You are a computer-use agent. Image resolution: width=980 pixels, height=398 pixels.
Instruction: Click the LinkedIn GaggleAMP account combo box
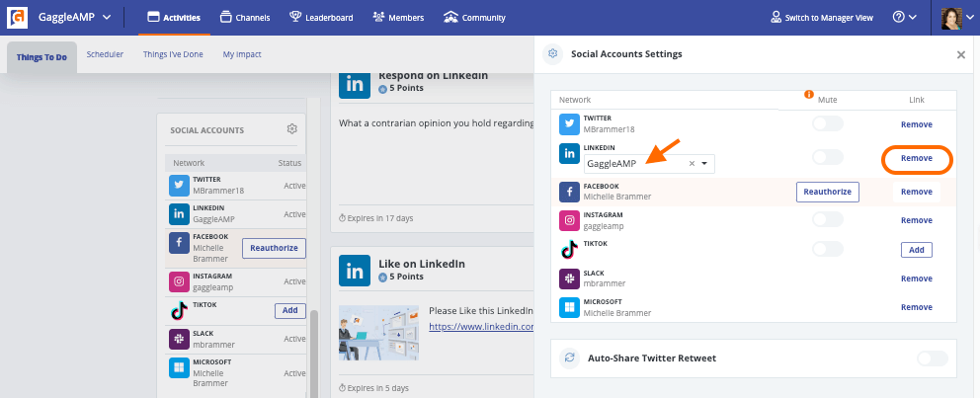pos(649,164)
